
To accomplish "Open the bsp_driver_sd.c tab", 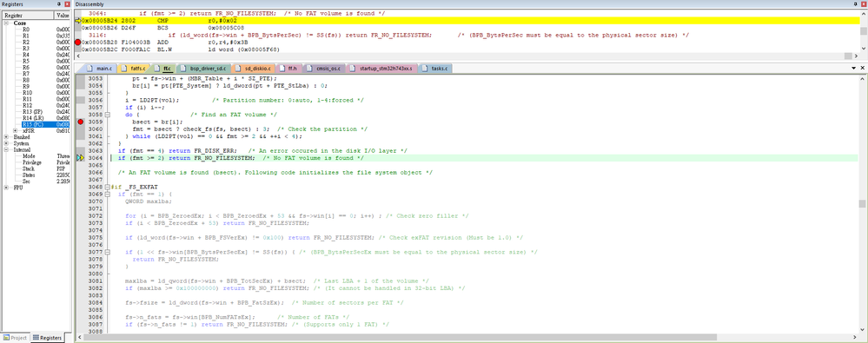I will pos(203,69).
